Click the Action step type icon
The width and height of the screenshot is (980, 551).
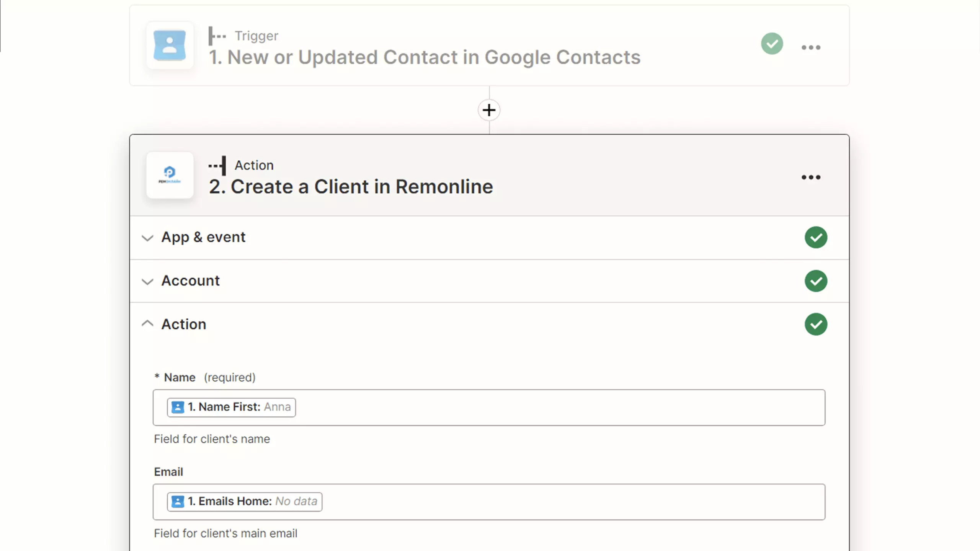tap(217, 166)
